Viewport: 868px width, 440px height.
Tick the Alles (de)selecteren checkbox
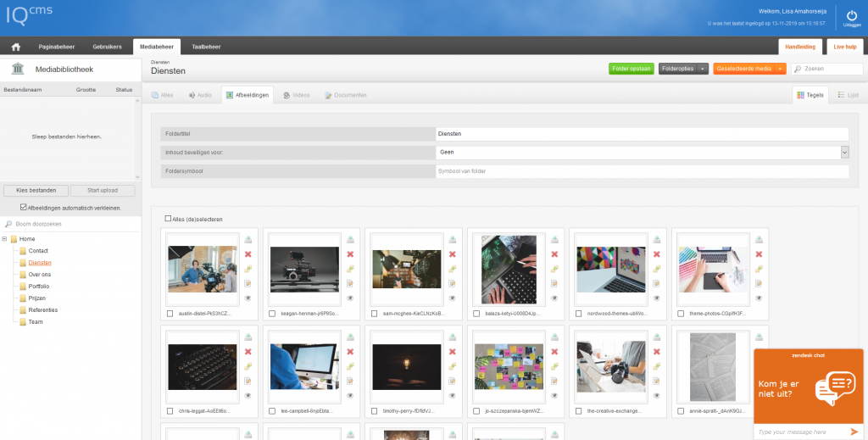click(168, 219)
